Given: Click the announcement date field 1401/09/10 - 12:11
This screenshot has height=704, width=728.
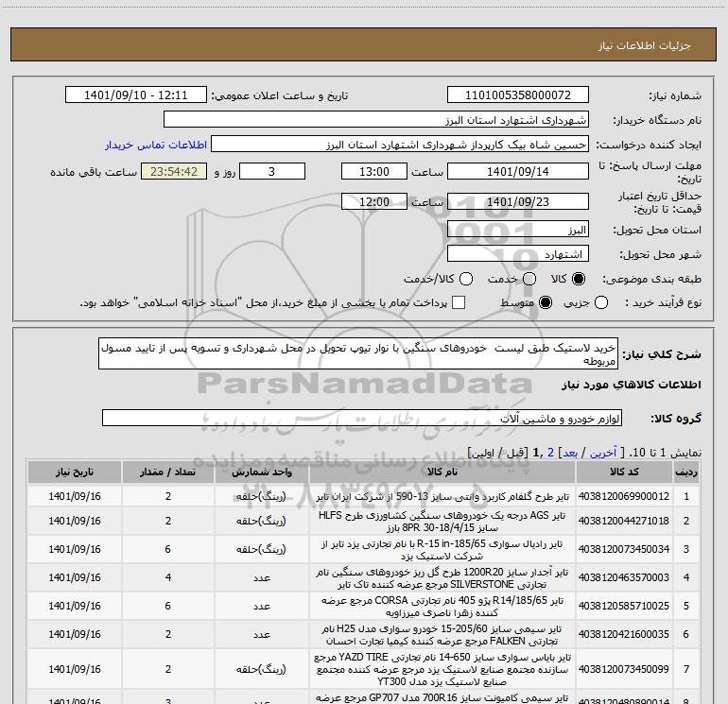Looking at the screenshot, I should (136, 94).
